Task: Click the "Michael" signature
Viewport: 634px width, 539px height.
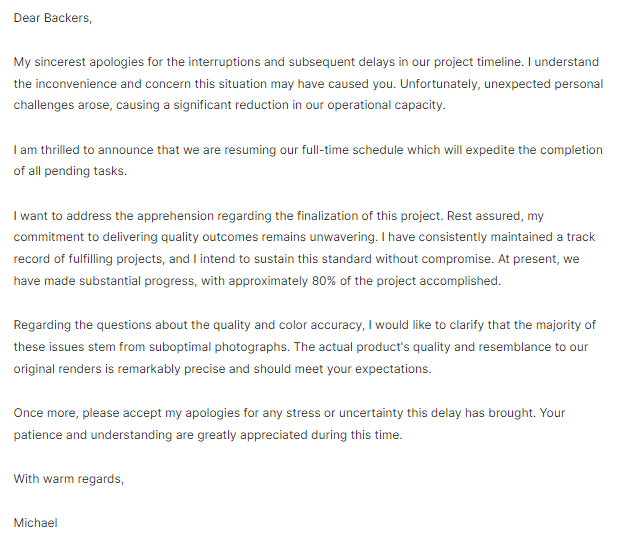Action: click(x=36, y=523)
